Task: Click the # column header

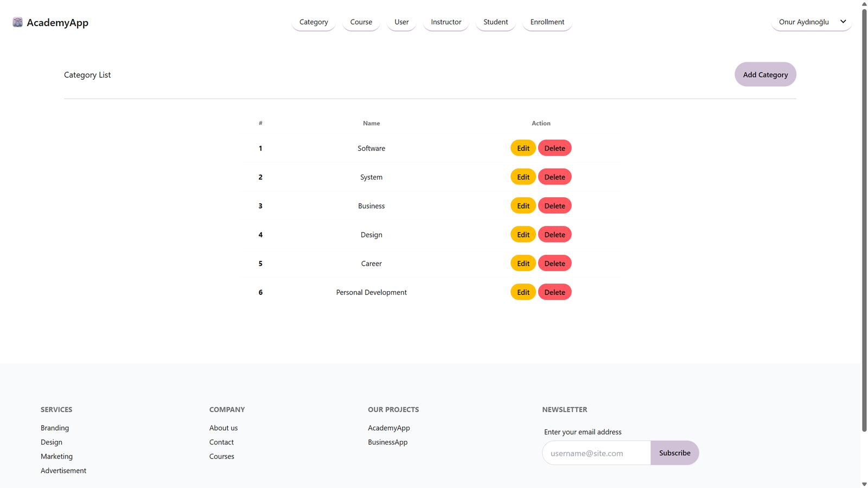Action: point(260,123)
